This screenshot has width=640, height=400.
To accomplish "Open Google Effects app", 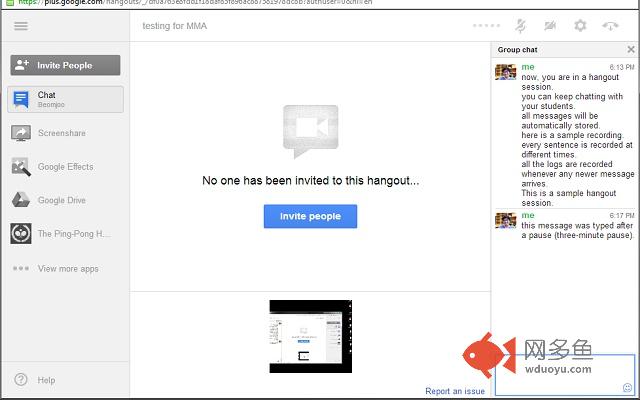I will click(65, 167).
